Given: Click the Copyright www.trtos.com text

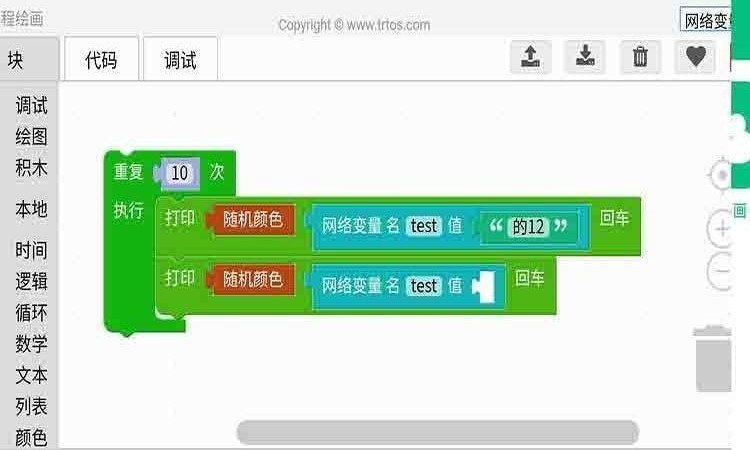Looking at the screenshot, I should pos(354,25).
